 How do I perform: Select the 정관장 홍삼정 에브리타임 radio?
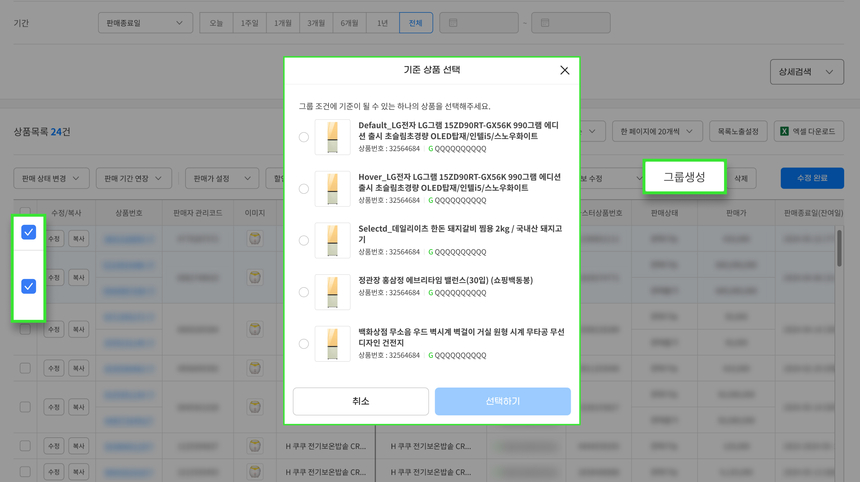(x=304, y=292)
